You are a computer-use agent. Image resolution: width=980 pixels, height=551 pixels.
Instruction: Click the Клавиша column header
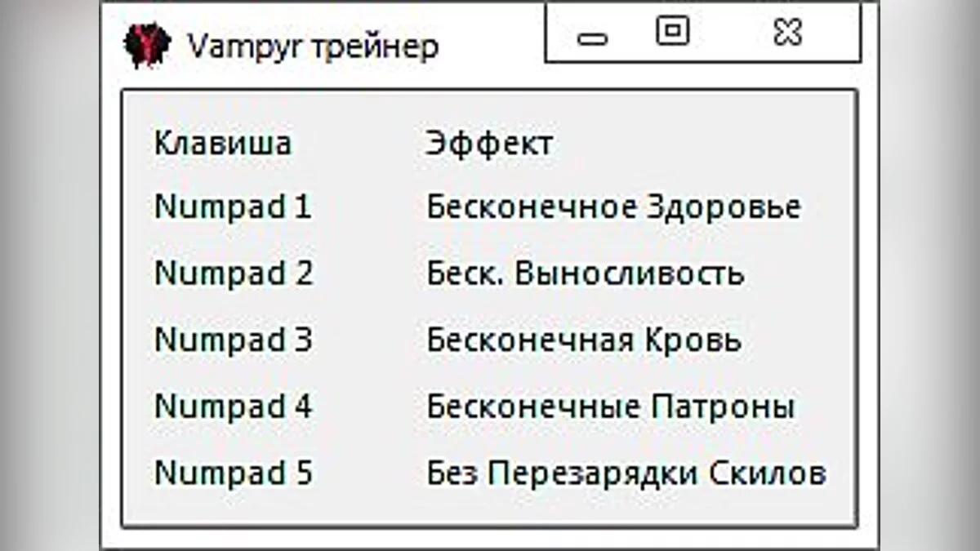[x=222, y=143]
